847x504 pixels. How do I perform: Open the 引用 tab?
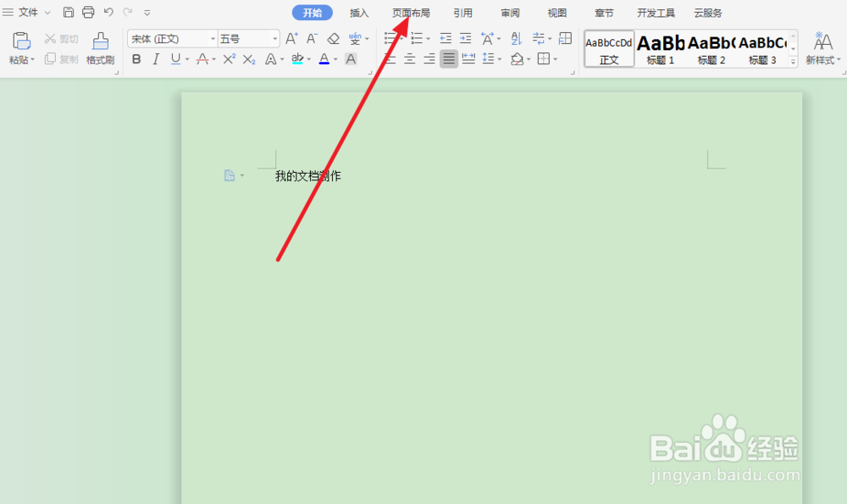click(x=463, y=13)
